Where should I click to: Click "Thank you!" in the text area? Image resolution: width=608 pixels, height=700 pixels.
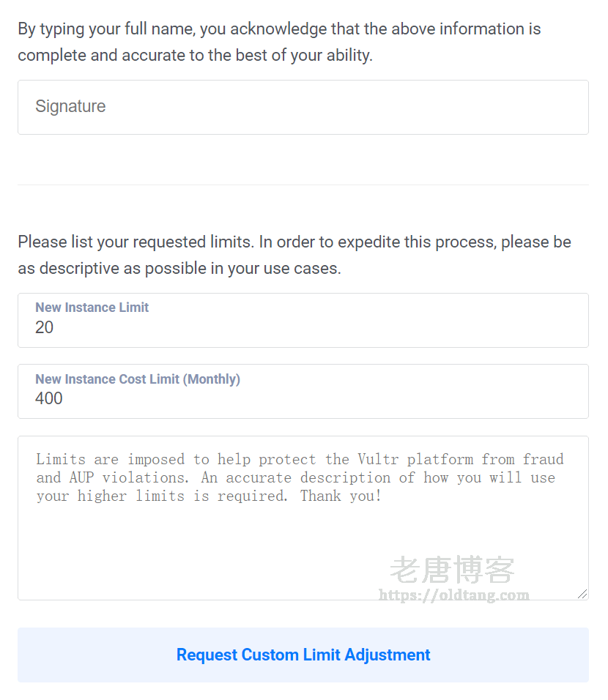[x=341, y=496]
